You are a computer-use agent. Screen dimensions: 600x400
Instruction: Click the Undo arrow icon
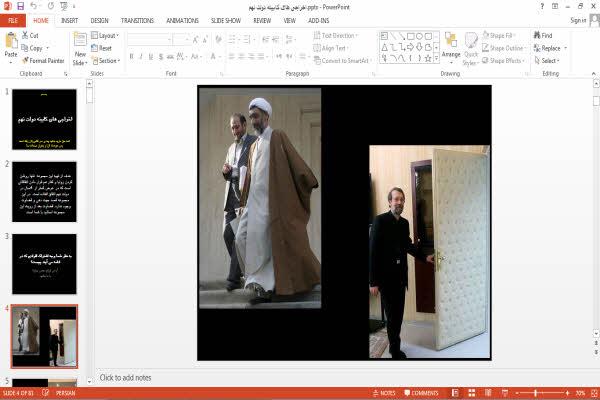click(34, 6)
